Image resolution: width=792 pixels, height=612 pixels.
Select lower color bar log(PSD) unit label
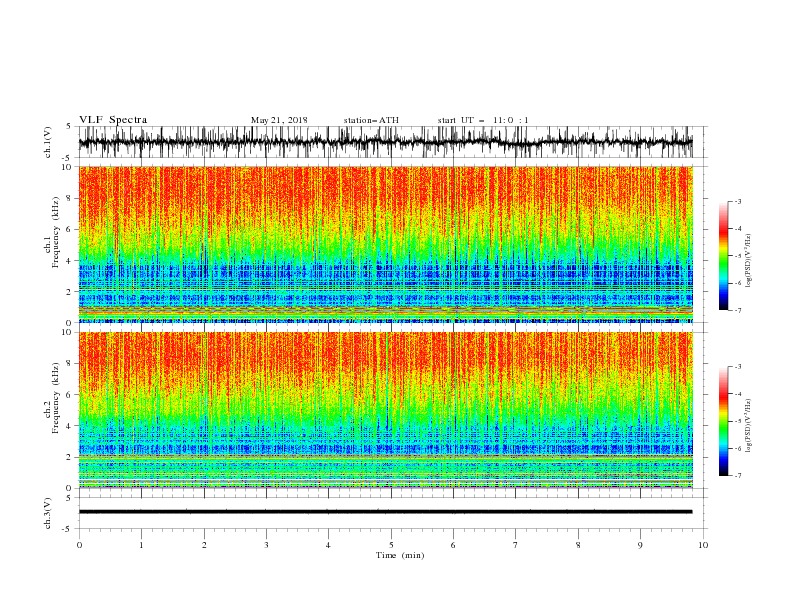[x=749, y=426]
